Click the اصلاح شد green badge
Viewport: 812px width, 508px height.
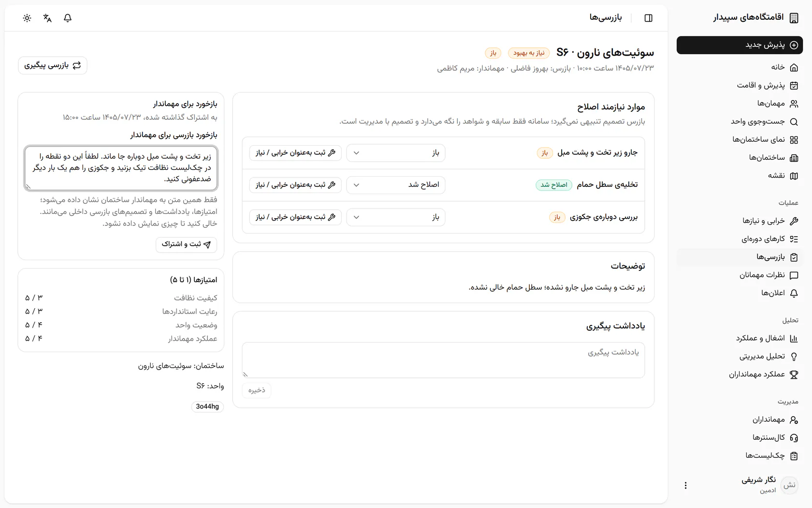click(x=554, y=185)
